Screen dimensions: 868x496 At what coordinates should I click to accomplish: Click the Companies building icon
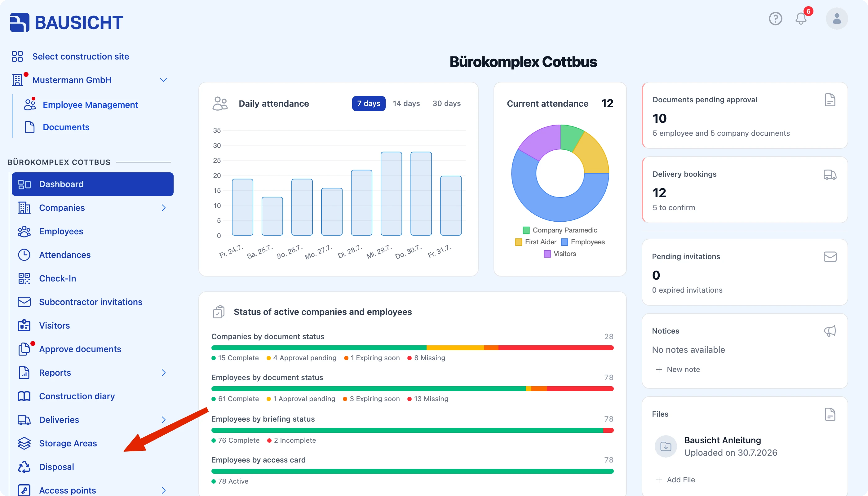pos(24,208)
